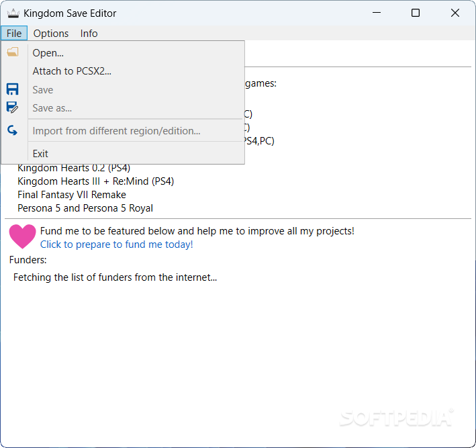Open the Options menu

[x=51, y=34]
